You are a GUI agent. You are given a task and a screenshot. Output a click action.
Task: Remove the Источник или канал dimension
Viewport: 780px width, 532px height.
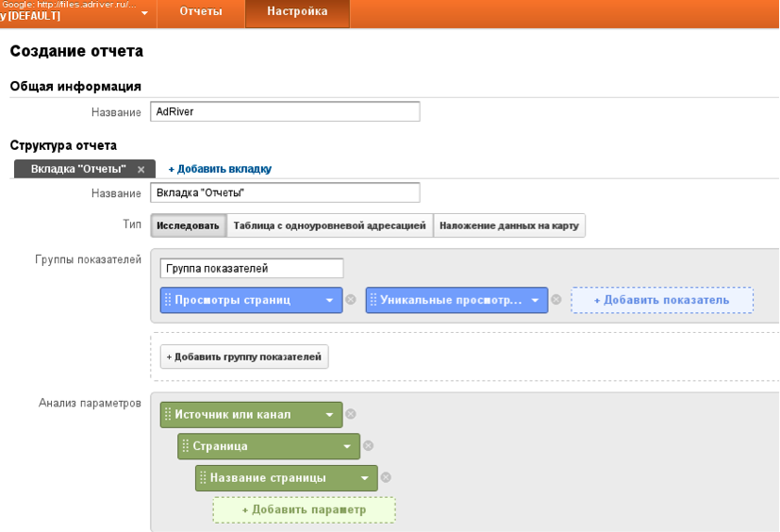click(x=351, y=414)
